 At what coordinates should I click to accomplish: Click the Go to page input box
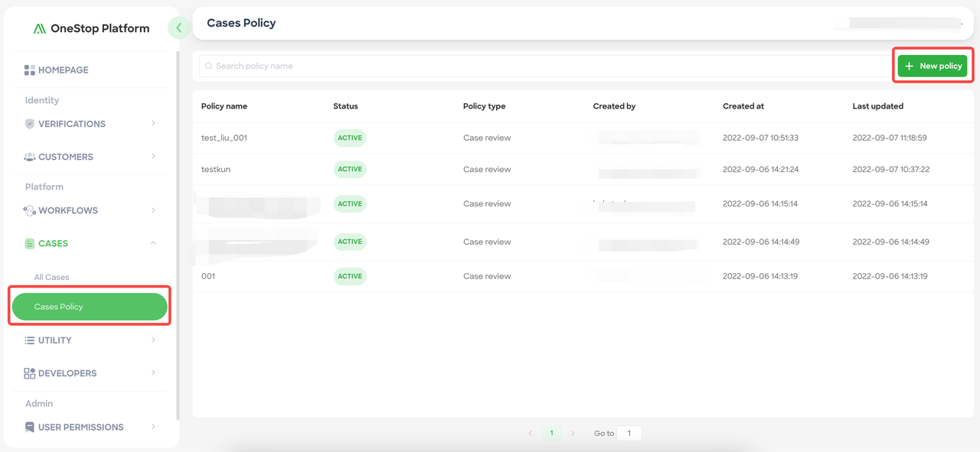point(629,434)
